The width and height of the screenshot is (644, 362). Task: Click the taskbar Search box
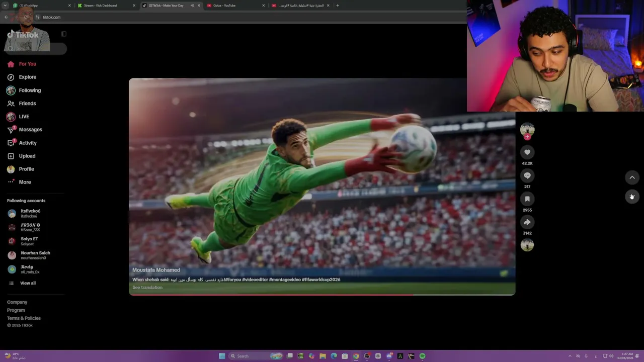[256, 356]
